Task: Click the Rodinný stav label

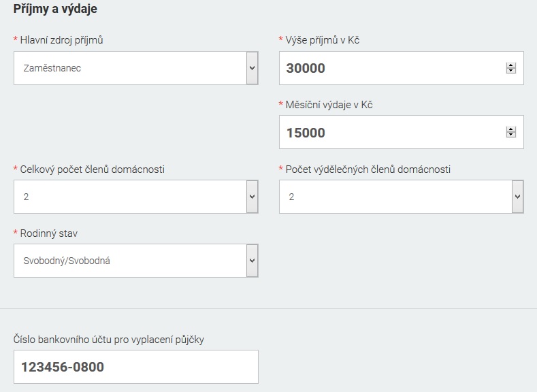Action: pyautogui.click(x=48, y=233)
